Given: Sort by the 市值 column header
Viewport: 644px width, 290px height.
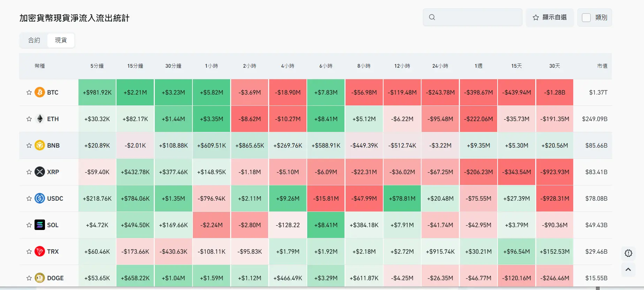Looking at the screenshot, I should point(602,66).
